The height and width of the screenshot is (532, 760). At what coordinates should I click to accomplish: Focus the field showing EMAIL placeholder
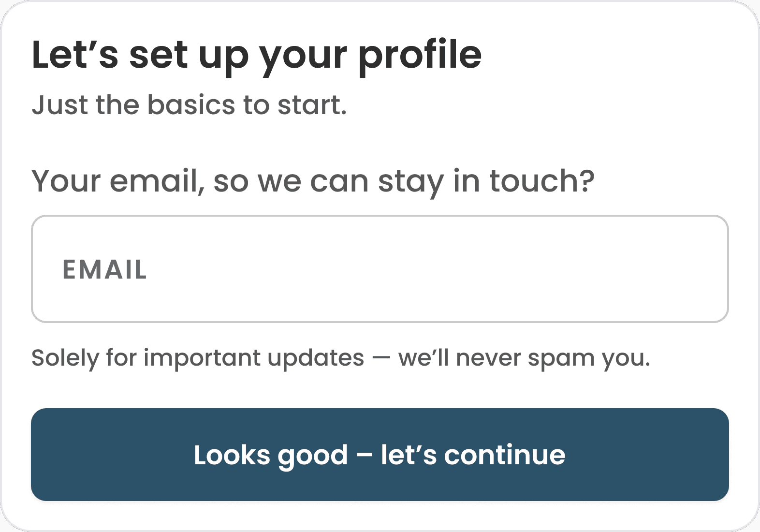point(380,269)
